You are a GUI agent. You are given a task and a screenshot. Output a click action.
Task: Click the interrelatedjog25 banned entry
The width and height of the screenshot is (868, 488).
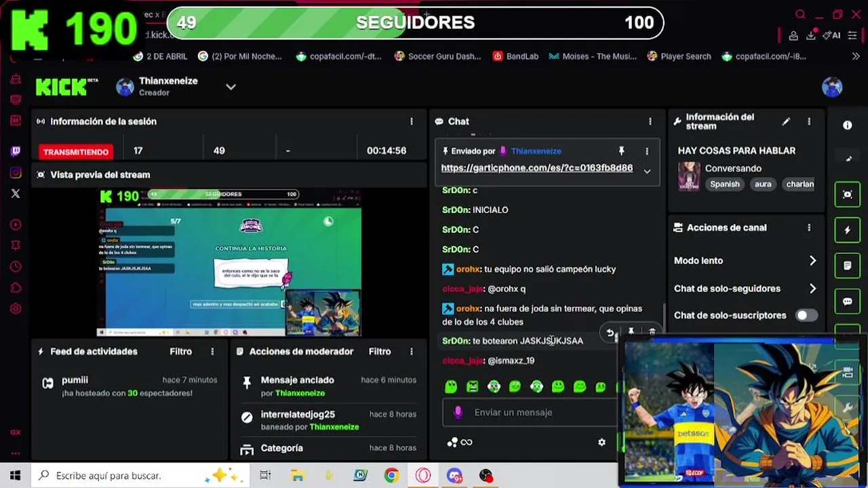pos(329,420)
